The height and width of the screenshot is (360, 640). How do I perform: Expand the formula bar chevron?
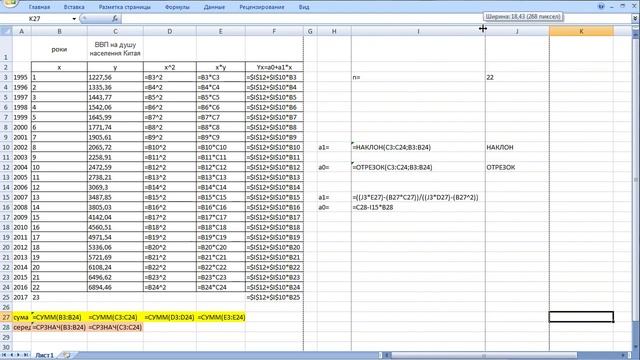point(635,19)
